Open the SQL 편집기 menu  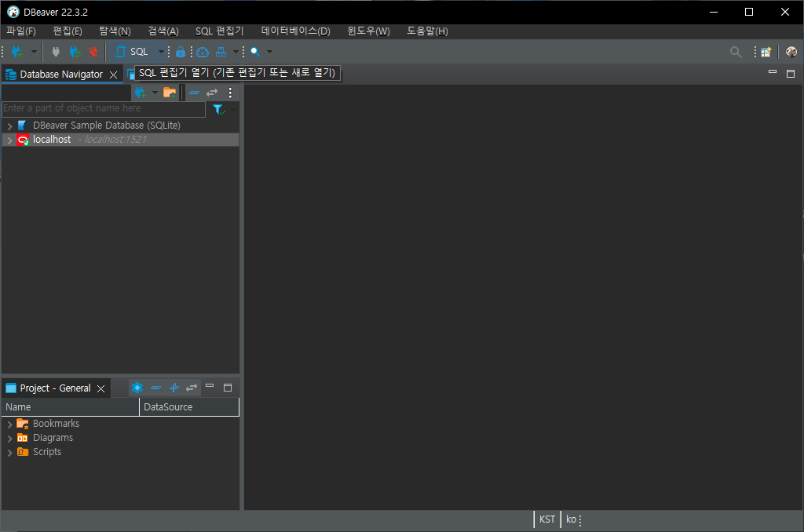220,31
